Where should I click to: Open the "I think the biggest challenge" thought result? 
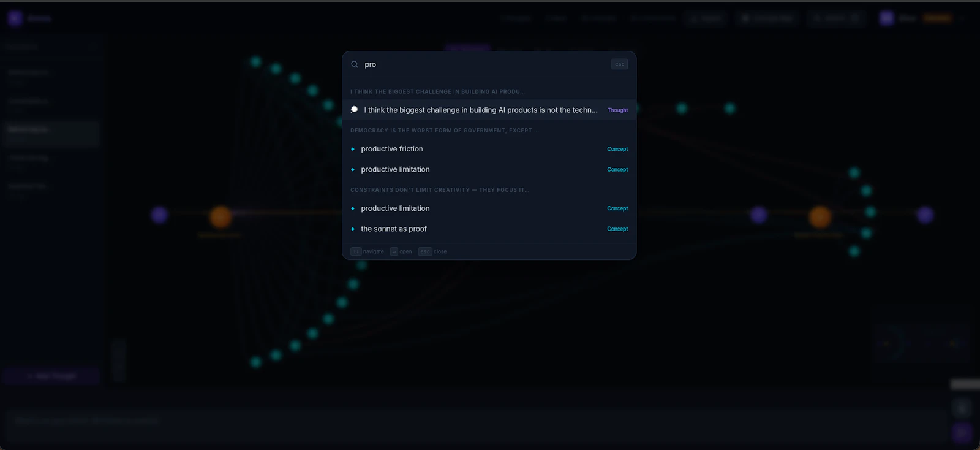click(489, 110)
